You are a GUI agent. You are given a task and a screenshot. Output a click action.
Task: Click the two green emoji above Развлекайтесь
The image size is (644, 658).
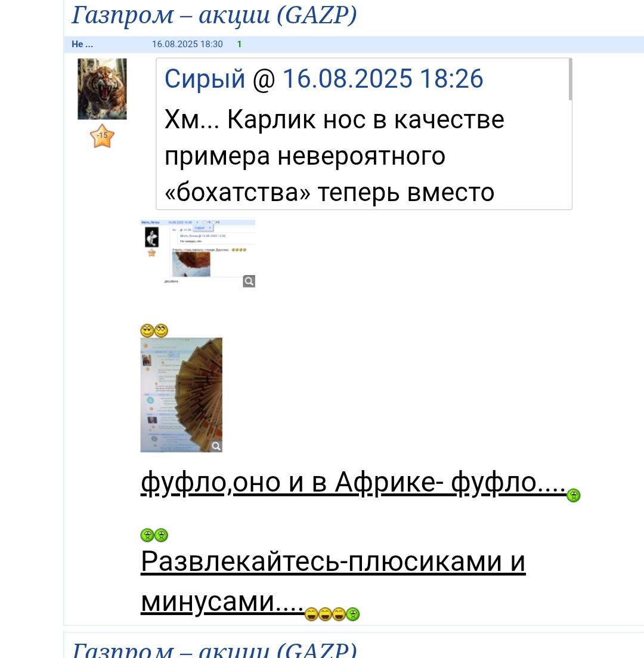(x=154, y=535)
